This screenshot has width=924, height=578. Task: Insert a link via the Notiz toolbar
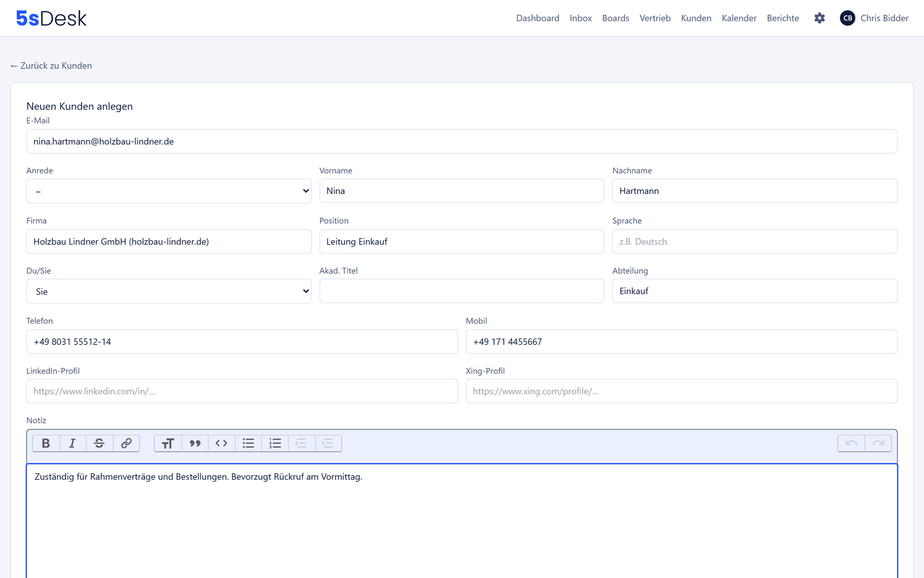point(126,443)
